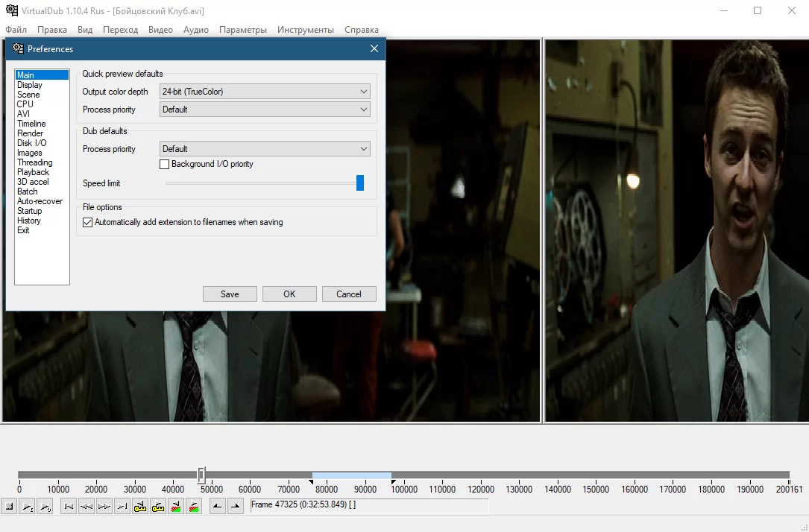The width and height of the screenshot is (809, 532).
Task: Select the Threading preferences category
Action: 42,162
